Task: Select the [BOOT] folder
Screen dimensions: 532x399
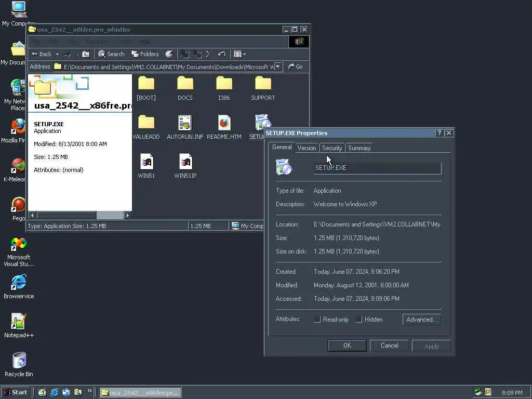Action: pos(146,88)
